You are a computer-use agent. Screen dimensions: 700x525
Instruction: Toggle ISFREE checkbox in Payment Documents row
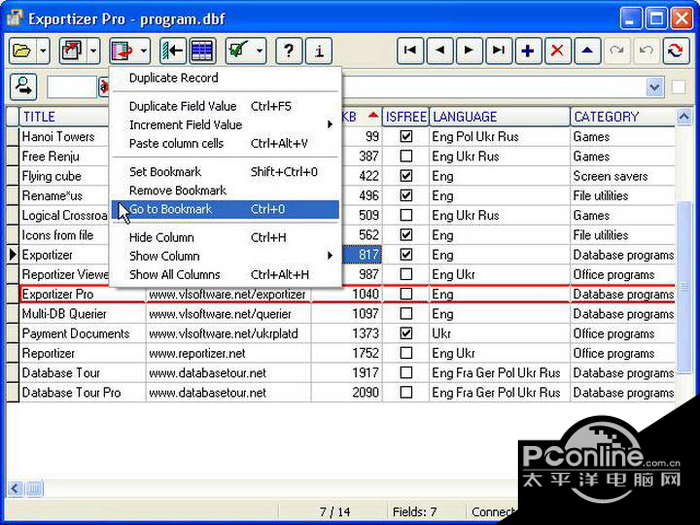(406, 333)
